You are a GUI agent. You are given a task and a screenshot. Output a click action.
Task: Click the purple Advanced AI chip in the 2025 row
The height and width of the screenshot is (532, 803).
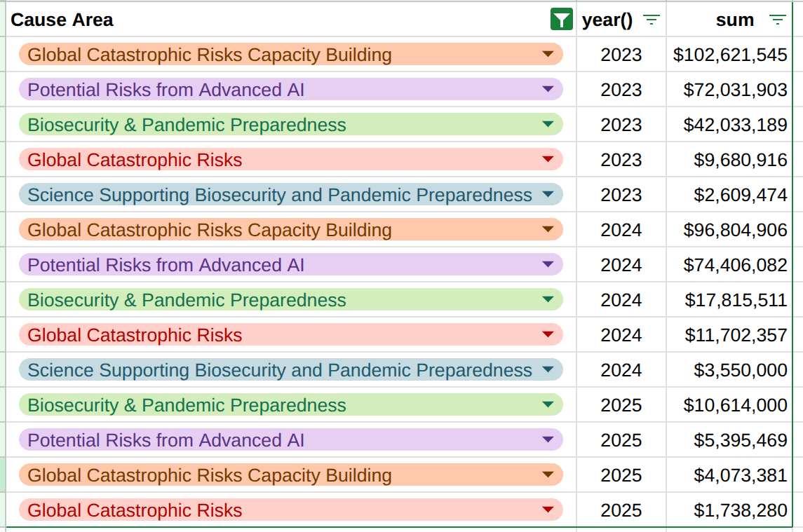pos(166,440)
